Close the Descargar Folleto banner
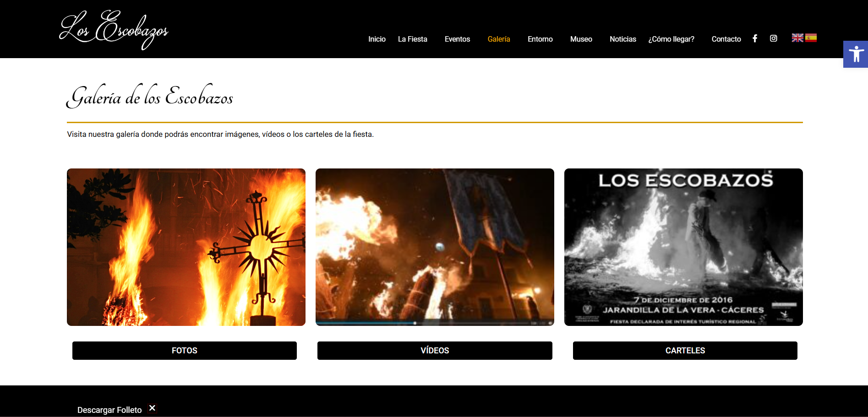The height and width of the screenshot is (417, 868). 153,408
